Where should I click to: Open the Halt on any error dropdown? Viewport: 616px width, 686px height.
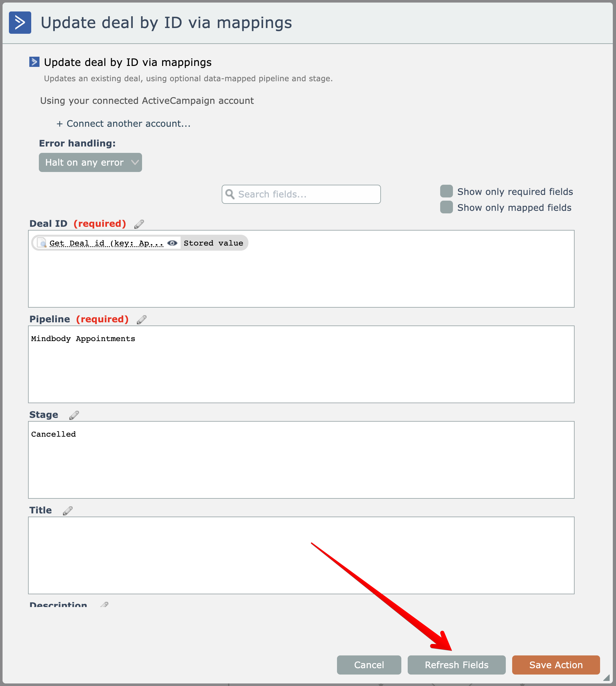[x=90, y=162]
